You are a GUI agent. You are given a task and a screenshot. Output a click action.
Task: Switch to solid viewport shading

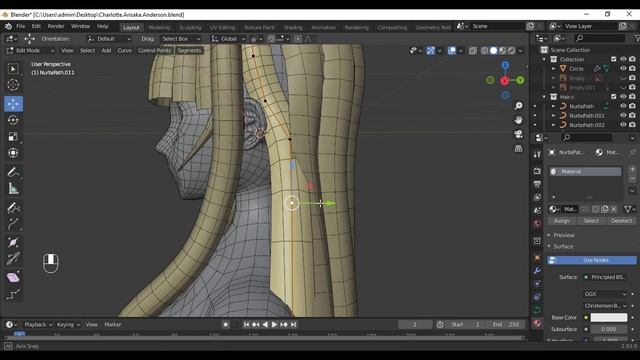(493, 51)
